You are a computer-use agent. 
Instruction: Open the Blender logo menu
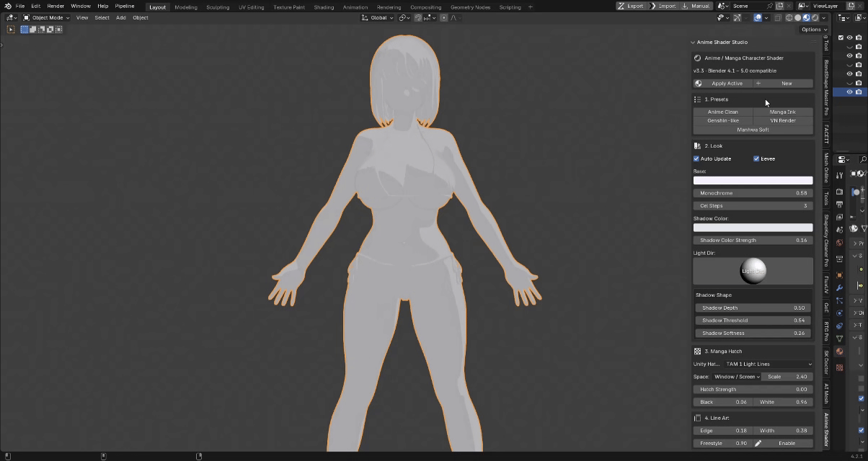pyautogui.click(x=7, y=6)
